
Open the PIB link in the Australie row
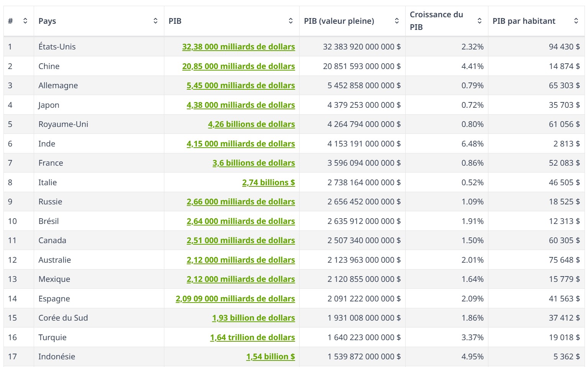tap(241, 260)
